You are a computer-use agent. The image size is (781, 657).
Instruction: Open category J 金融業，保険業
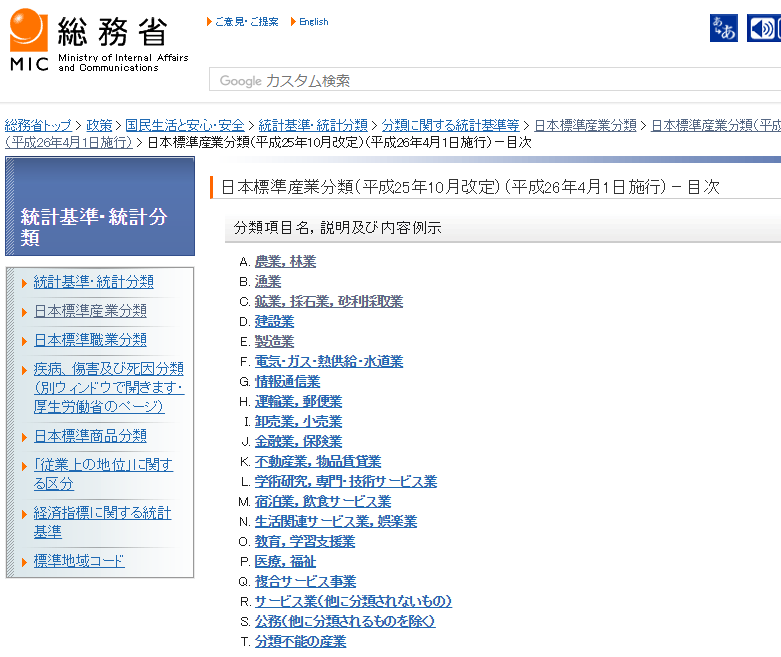[x=298, y=441]
